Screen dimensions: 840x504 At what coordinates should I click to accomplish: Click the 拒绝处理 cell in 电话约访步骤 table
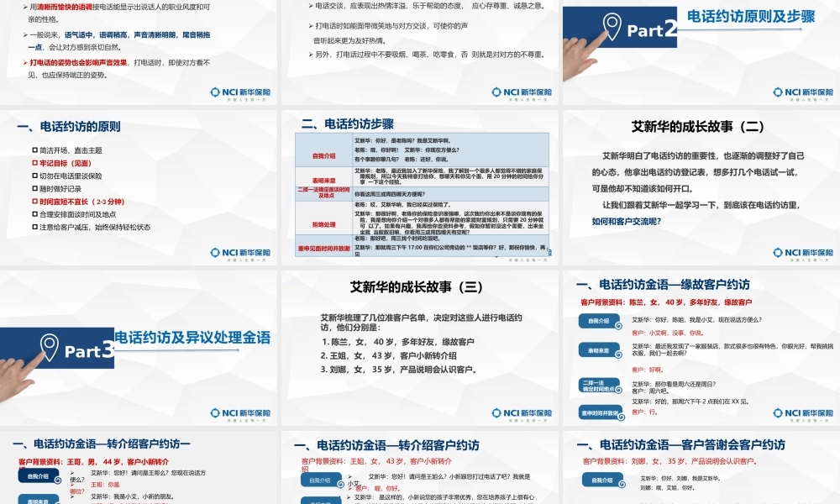(325, 223)
